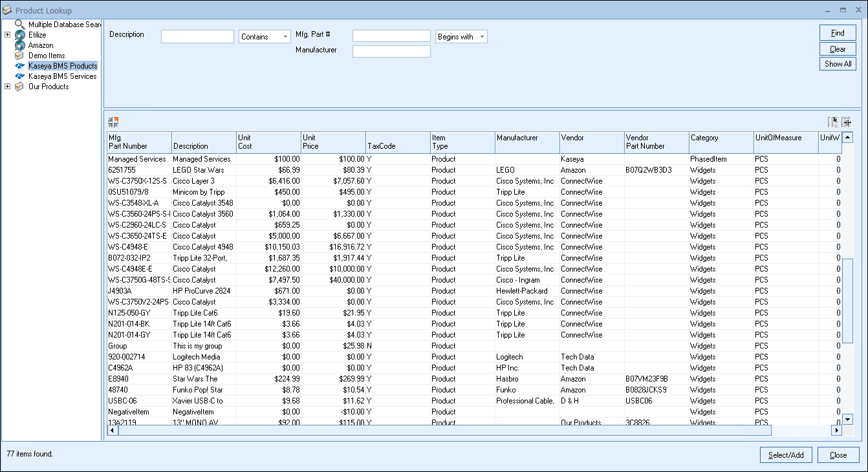Viewport: 868px width, 472px height.
Task: Click the Multiple Database Search magnifier icon
Action: [x=20, y=25]
